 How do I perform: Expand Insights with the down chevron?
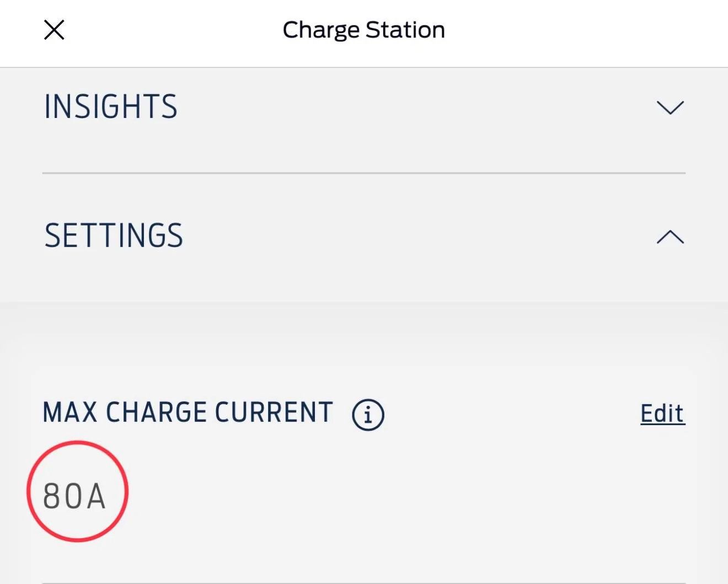[x=670, y=107]
